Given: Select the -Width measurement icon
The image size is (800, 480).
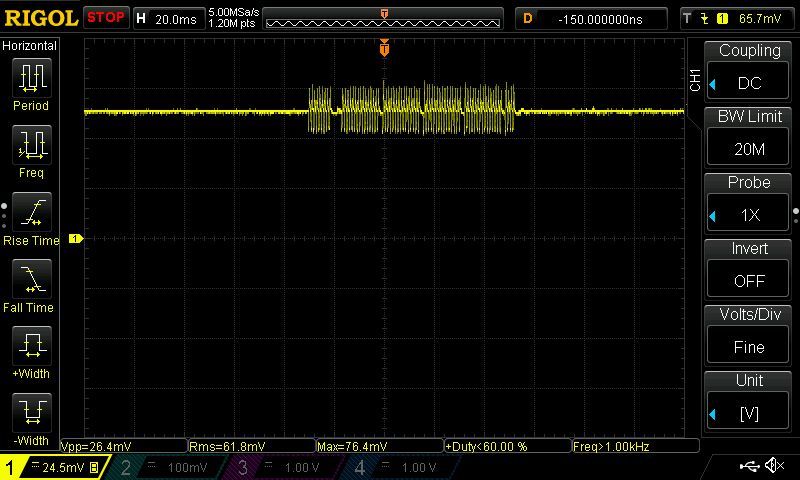Looking at the screenshot, I should [32, 412].
